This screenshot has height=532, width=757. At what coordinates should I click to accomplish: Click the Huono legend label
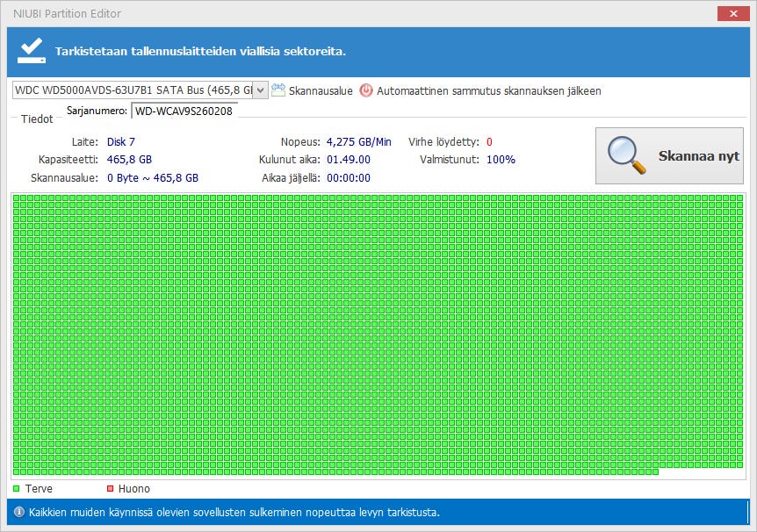coord(134,489)
